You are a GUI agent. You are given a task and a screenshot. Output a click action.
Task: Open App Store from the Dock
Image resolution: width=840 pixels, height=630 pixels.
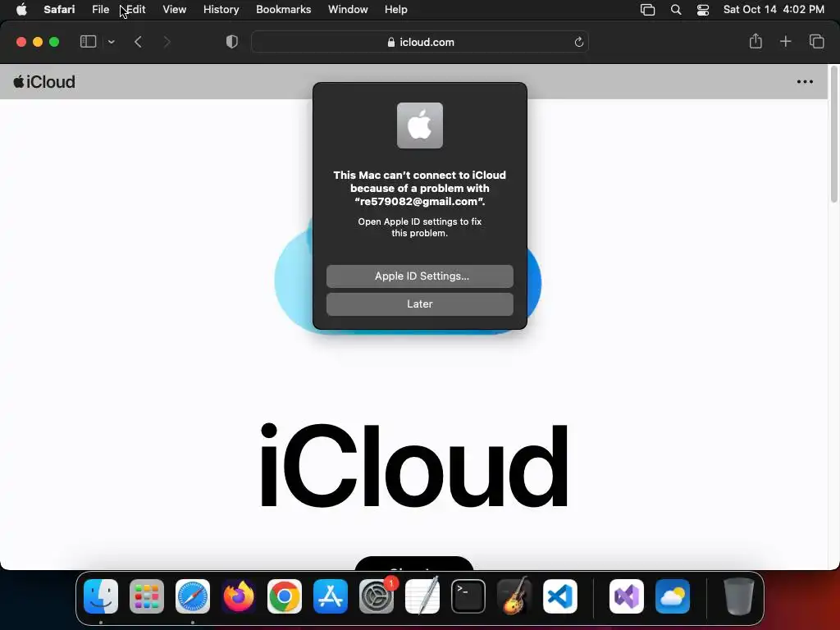tap(331, 596)
